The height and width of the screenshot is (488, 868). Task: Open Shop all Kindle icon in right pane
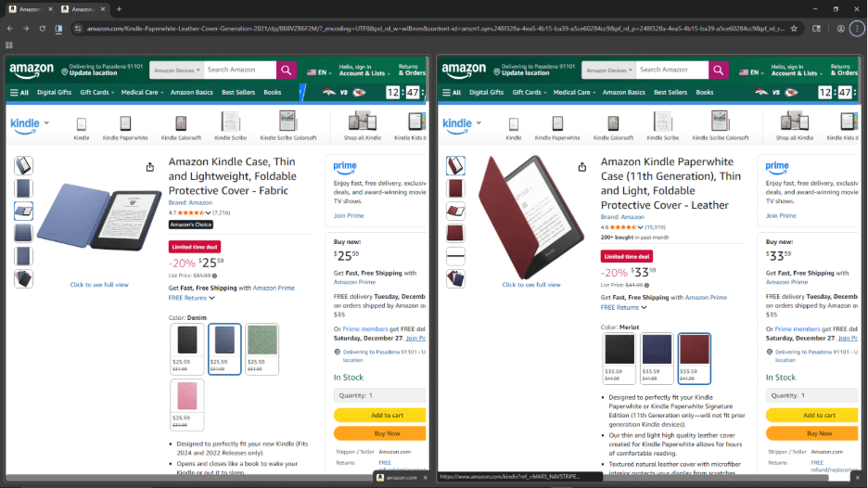coord(795,126)
